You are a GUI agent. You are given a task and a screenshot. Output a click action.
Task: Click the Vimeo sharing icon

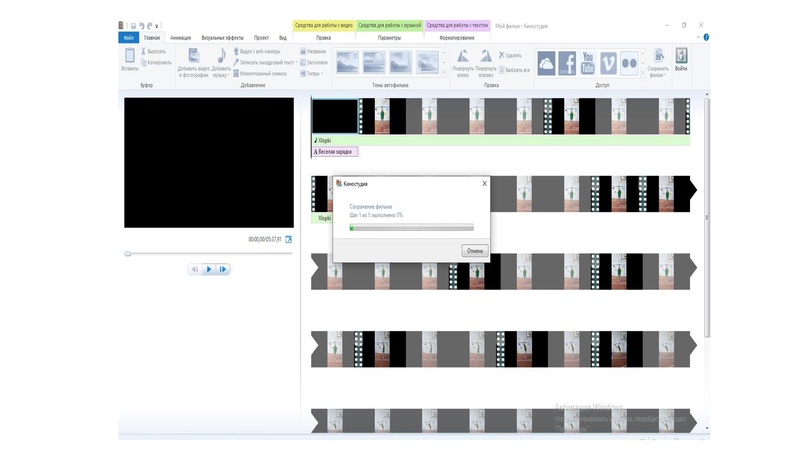pos(608,63)
